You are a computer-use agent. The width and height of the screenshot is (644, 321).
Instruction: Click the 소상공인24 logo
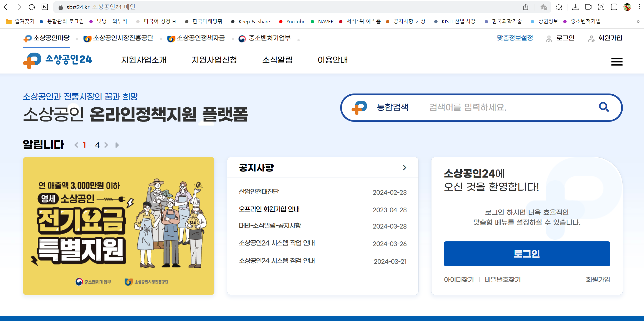coord(57,60)
